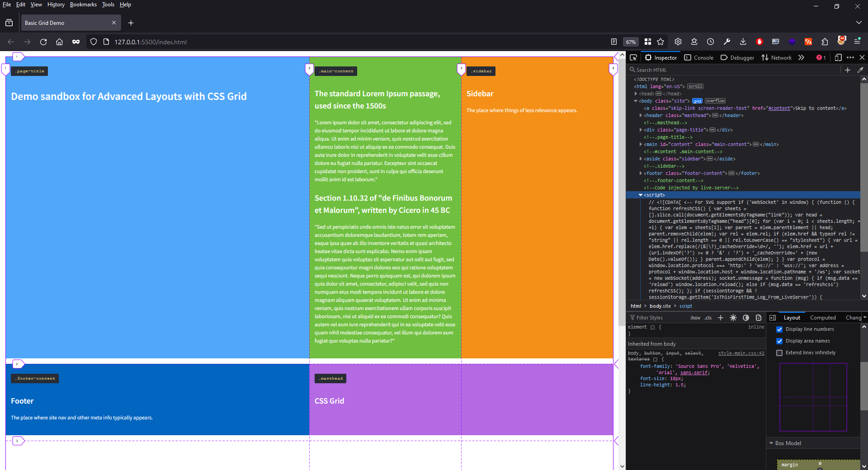This screenshot has width=868, height=470.
Task: Expand the aside sidebar node
Action: (x=641, y=159)
